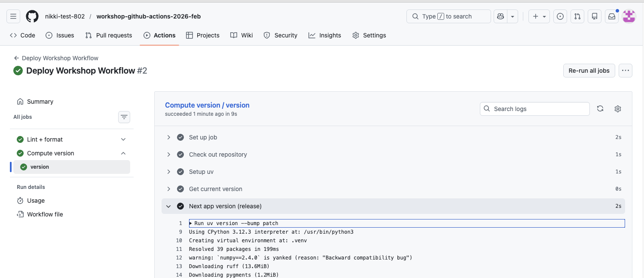This screenshot has height=278, width=644.
Task: Open the create new dropdown arrow
Action: click(x=543, y=16)
